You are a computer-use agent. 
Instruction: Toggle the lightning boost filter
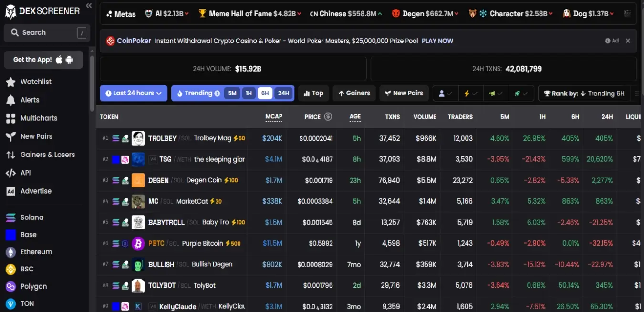[471, 94]
